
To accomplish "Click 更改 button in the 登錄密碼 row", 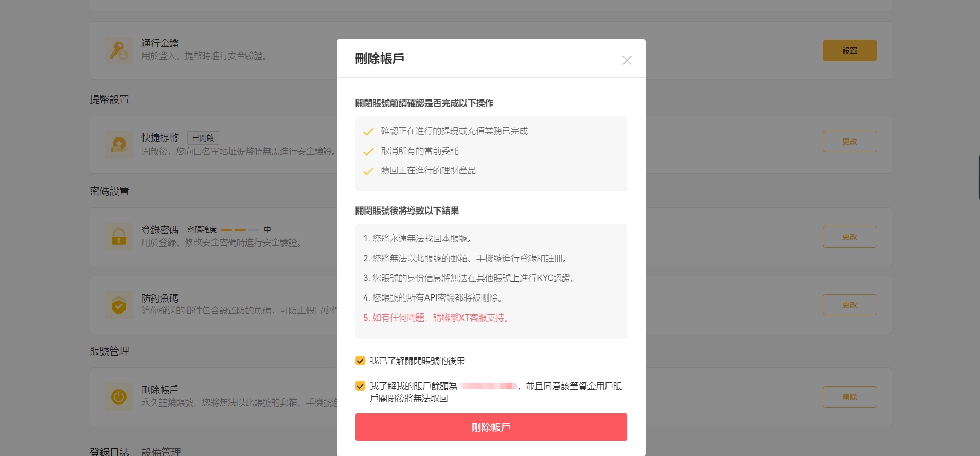I will click(x=849, y=237).
